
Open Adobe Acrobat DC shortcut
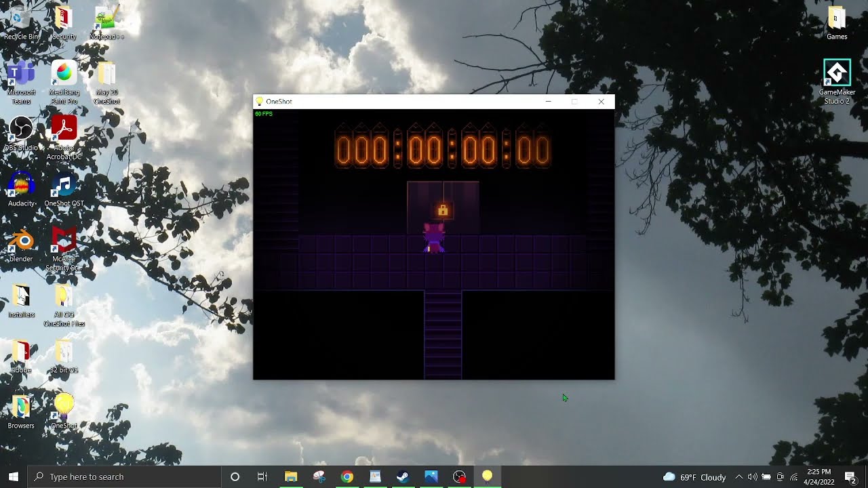64,138
